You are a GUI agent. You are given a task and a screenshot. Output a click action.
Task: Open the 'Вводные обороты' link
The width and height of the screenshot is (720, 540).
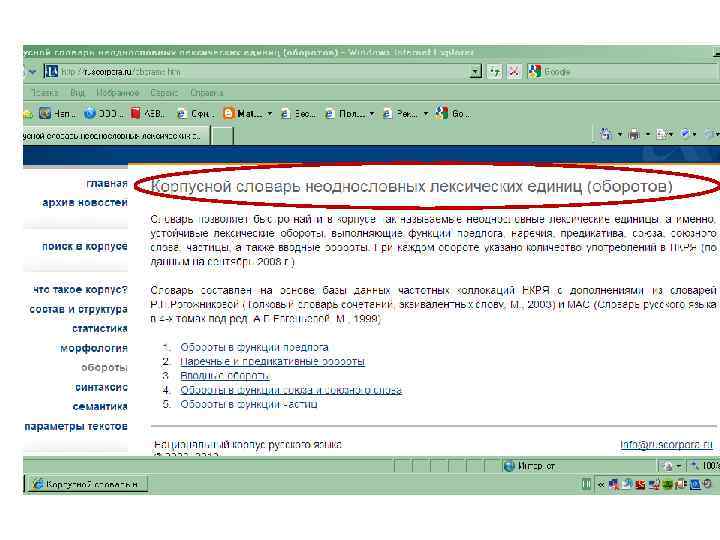coord(225,376)
